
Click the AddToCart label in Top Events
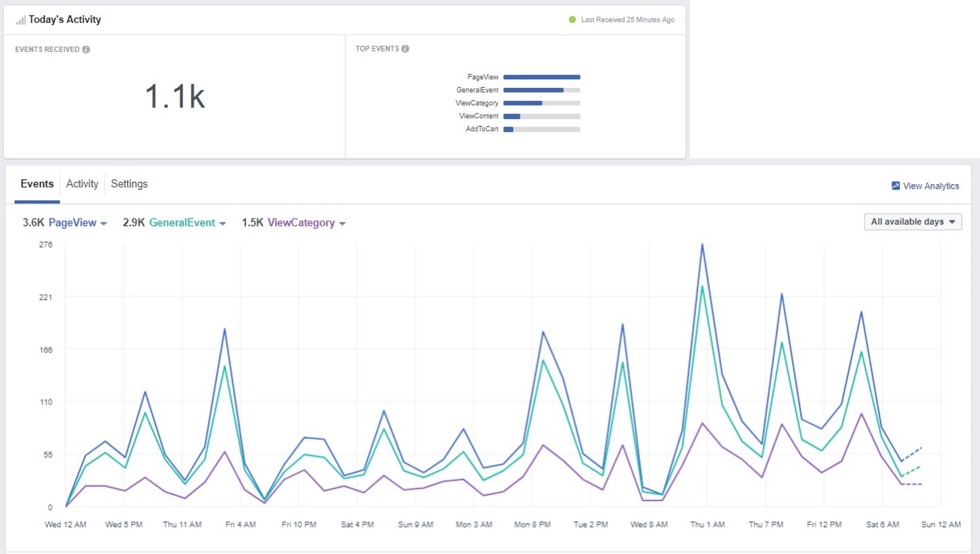(482, 129)
